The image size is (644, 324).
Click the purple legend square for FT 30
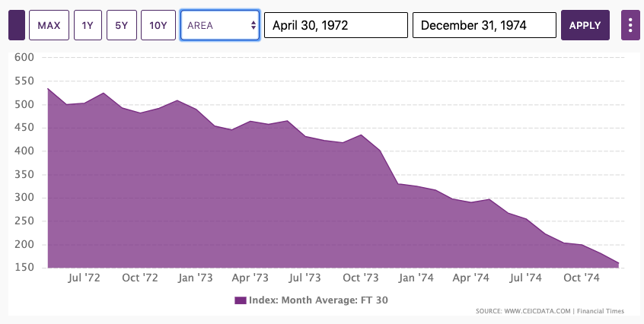tap(241, 300)
